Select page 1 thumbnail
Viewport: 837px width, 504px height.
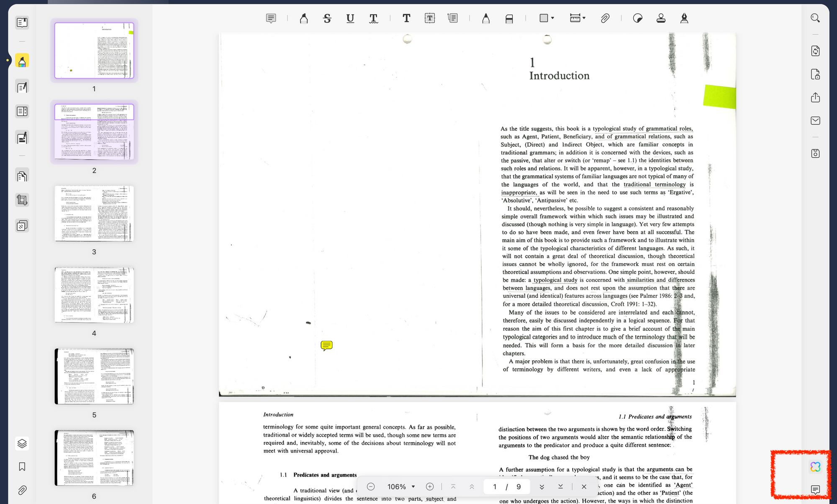[x=94, y=51]
